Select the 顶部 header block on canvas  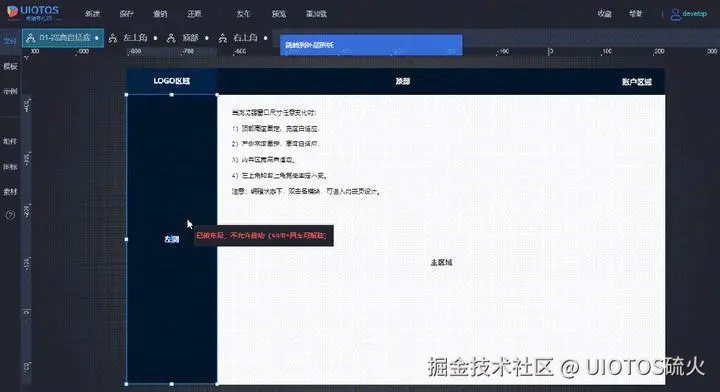pos(403,81)
